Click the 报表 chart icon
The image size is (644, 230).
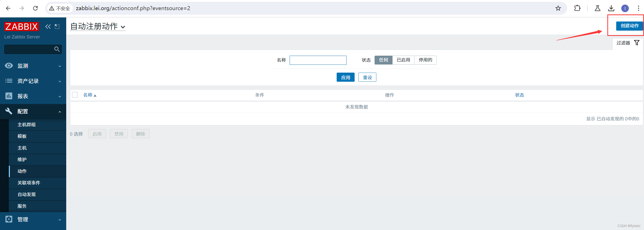9,96
